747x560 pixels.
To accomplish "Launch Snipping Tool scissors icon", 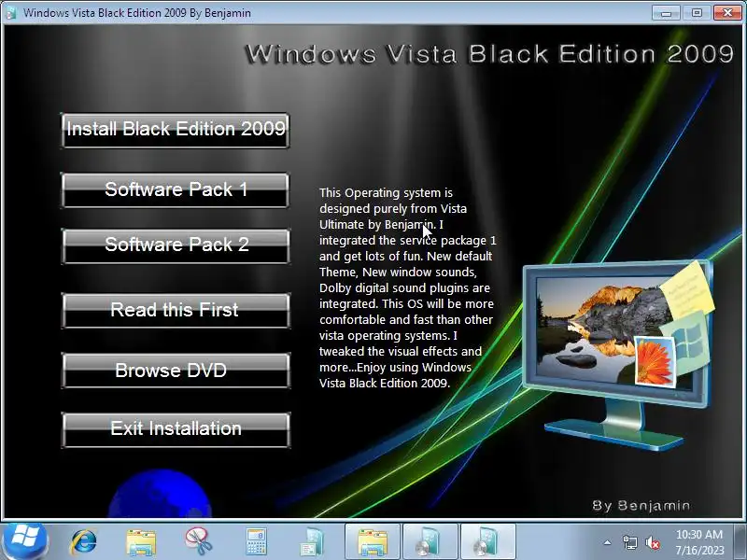I will (198, 541).
